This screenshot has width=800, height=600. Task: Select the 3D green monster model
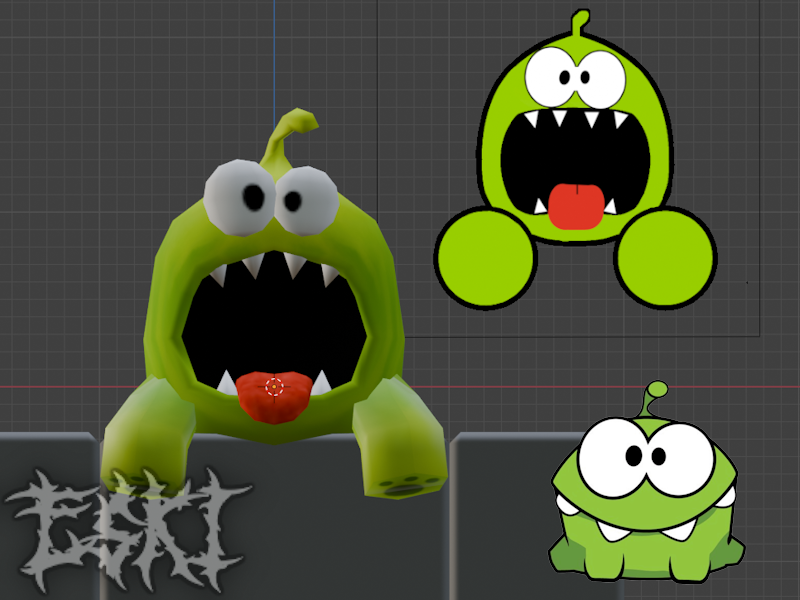[x=274, y=302]
